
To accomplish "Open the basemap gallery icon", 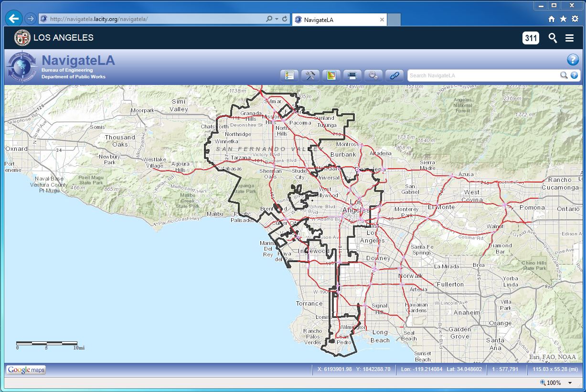I will 331,75.
